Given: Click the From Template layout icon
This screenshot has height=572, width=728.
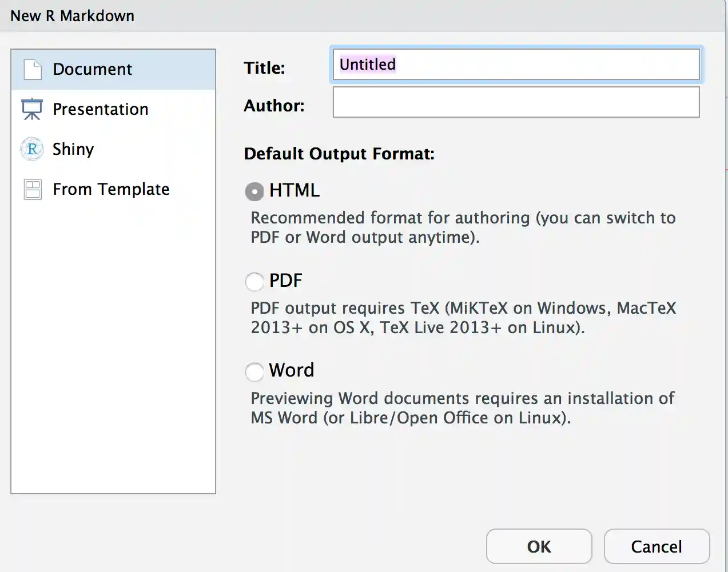Looking at the screenshot, I should coord(33,189).
